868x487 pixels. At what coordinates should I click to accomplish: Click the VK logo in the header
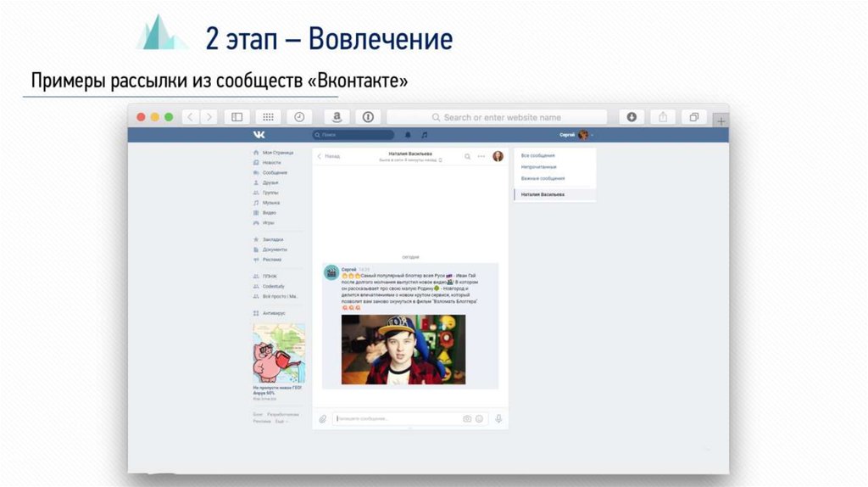(259, 134)
